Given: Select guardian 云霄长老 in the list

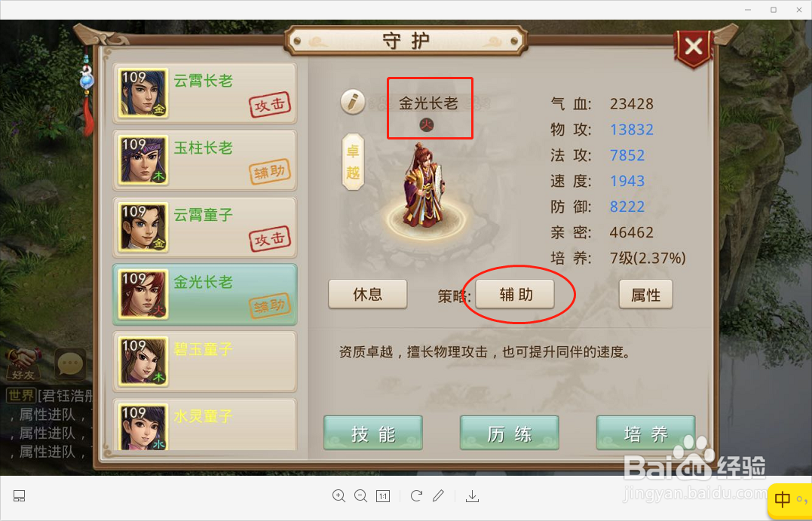Looking at the screenshot, I should click(205, 93).
